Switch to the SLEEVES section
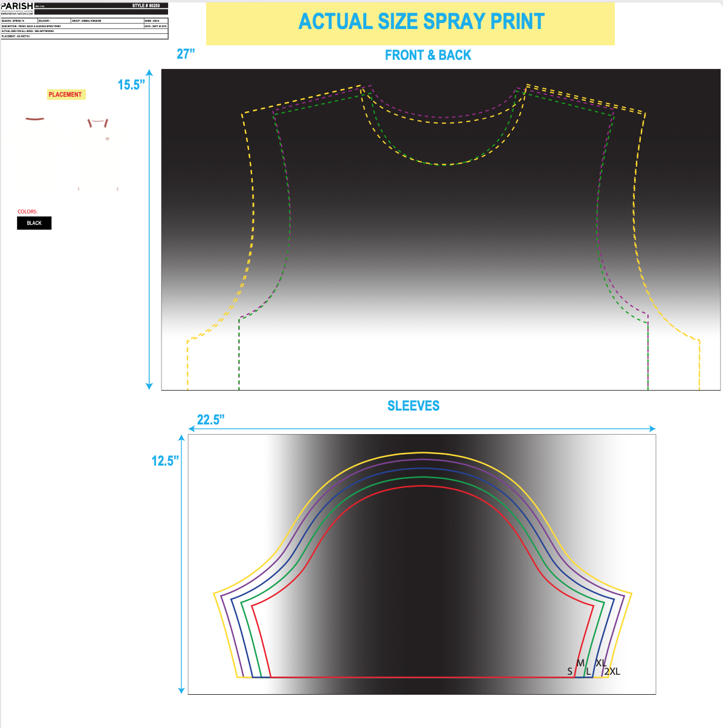 click(415, 405)
